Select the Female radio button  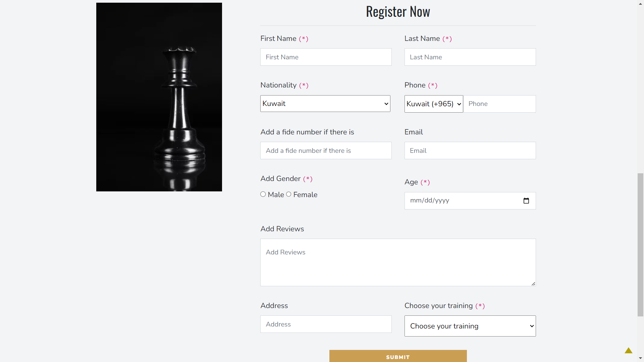tap(288, 194)
